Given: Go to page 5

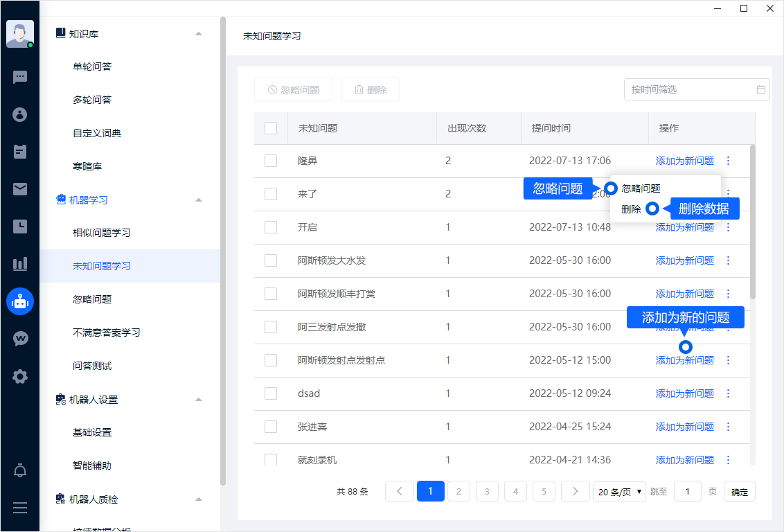Looking at the screenshot, I should coord(544,491).
